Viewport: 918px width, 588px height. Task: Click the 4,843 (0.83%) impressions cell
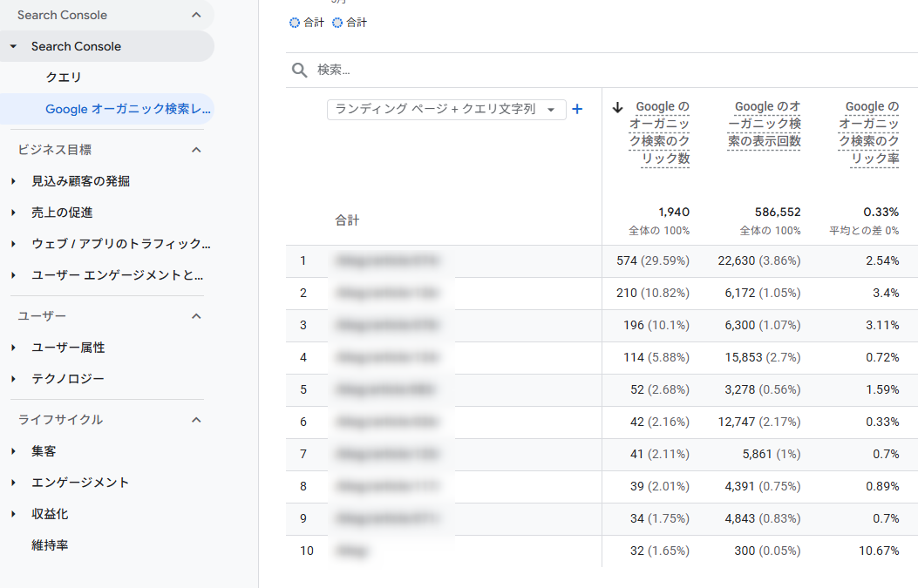pos(763,518)
